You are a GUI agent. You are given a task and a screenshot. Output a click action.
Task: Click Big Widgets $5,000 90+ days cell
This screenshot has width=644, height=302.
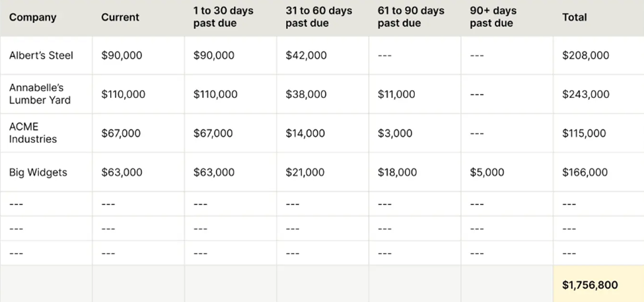[x=487, y=172]
